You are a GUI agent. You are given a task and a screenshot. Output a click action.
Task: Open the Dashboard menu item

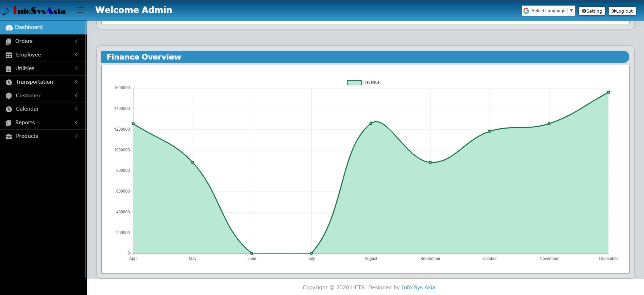[x=43, y=27]
